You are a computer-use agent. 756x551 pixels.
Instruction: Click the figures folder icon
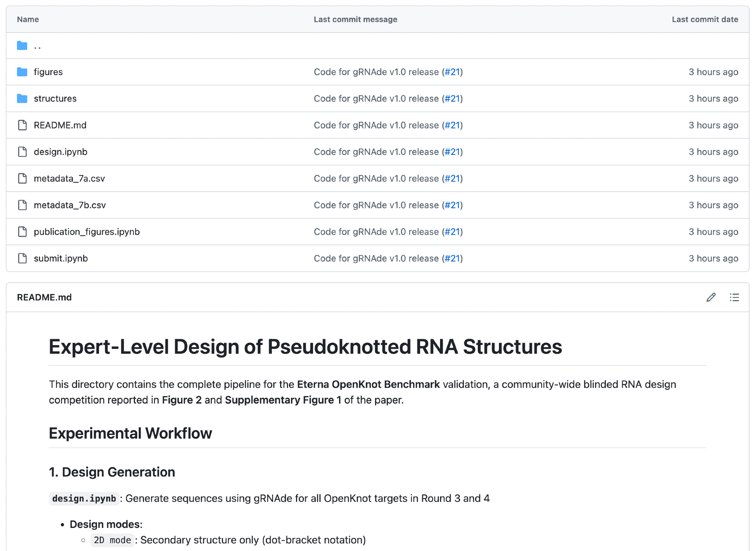(x=22, y=72)
